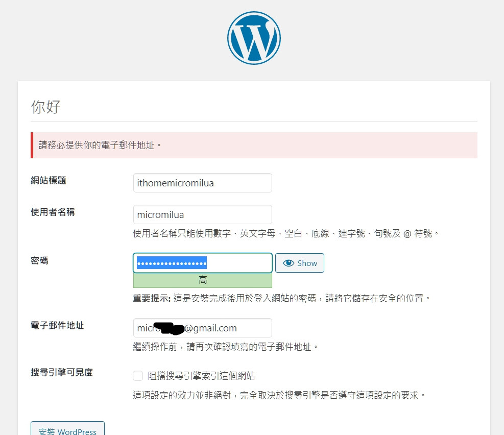Show the hidden password
The image size is (504, 435).
(300, 263)
